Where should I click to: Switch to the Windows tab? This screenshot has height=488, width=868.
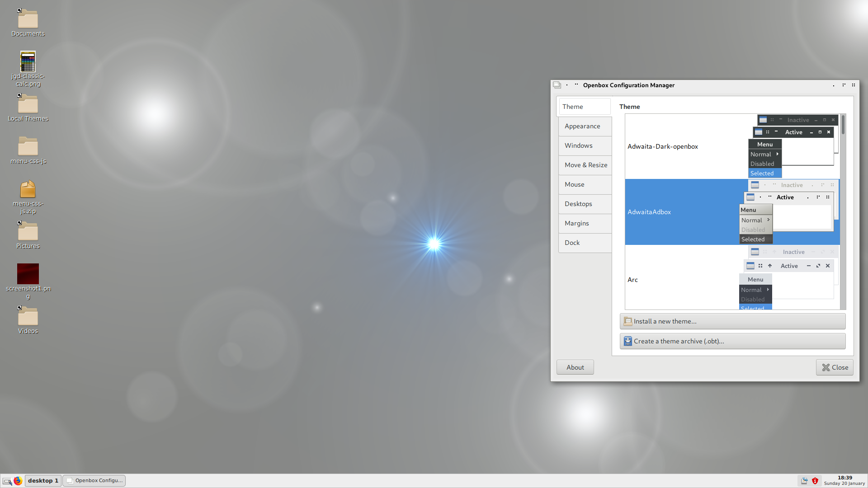tap(585, 145)
